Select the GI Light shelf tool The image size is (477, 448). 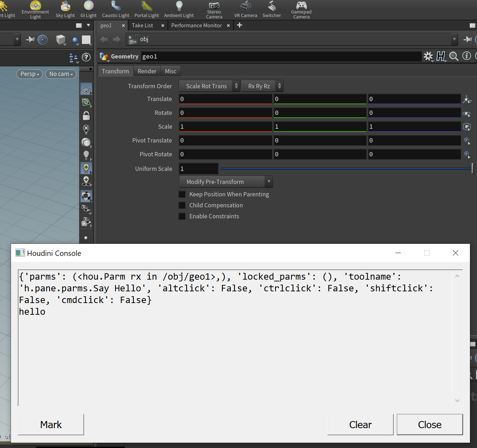click(x=88, y=10)
